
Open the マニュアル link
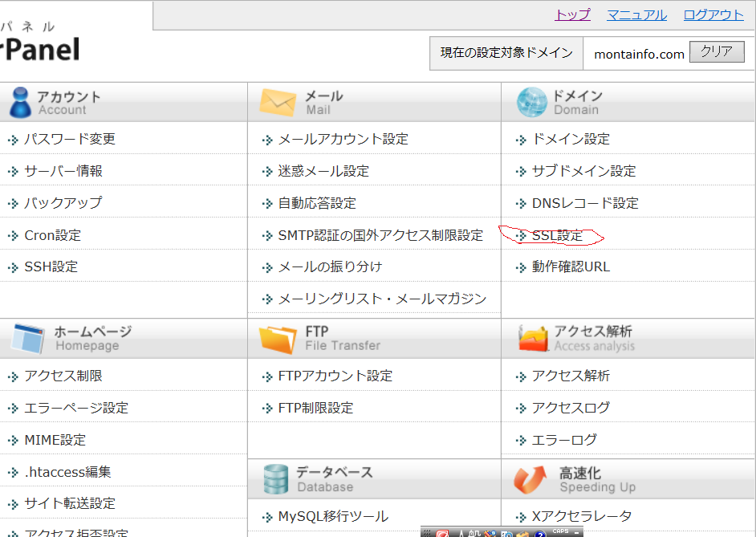click(x=636, y=14)
